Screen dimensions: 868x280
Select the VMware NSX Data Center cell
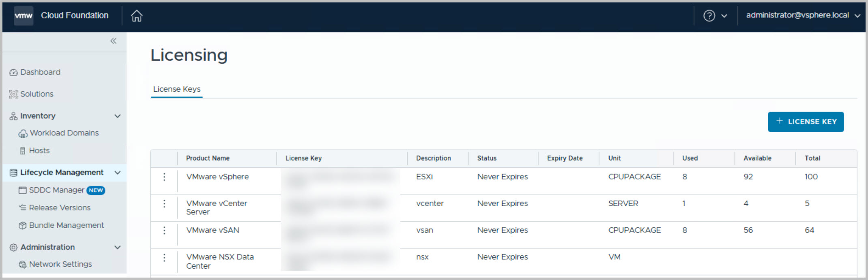click(x=220, y=261)
